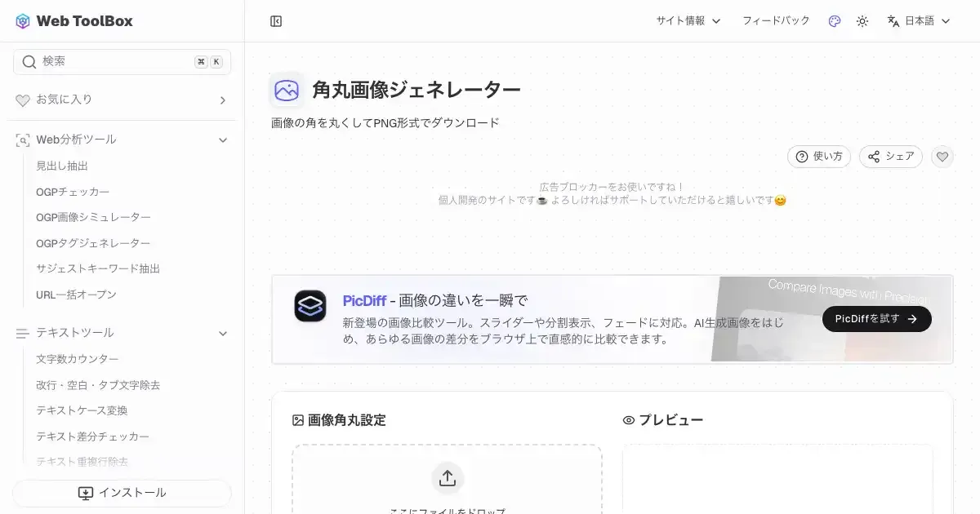Viewport: 980px width, 514px height.
Task: Click the Web ToolBox logo icon
Action: pos(23,21)
